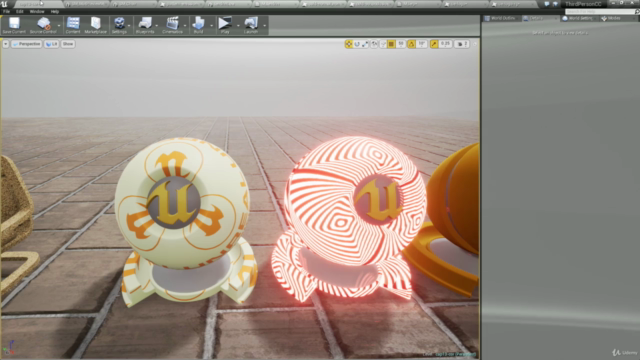640x360 pixels.
Task: Open the Content browser toolbar icon
Action: 73,23
